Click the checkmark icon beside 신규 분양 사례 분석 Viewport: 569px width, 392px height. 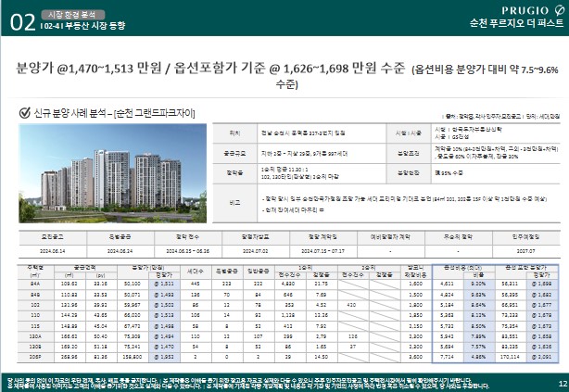25,113
